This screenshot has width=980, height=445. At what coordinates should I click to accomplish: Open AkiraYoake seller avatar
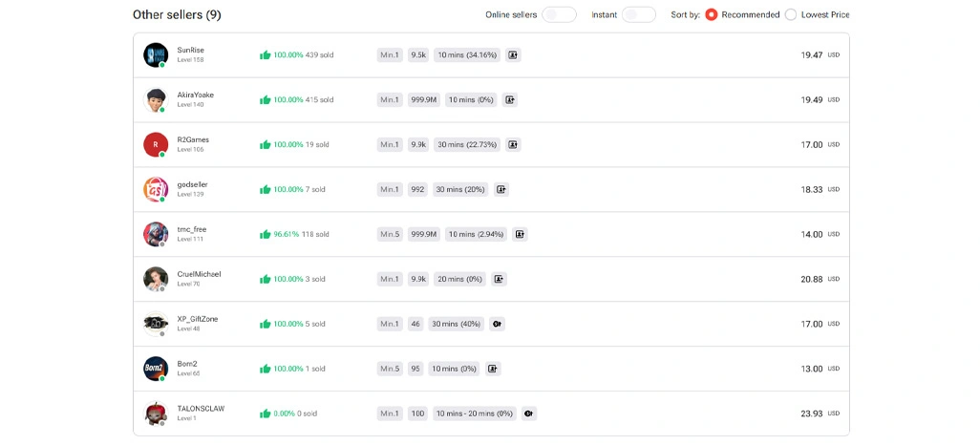[x=156, y=100]
